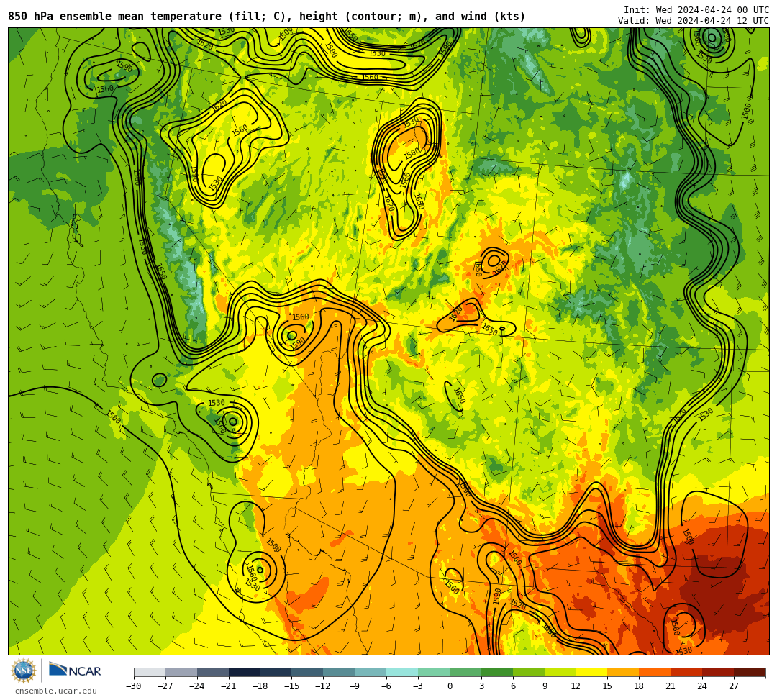This screenshot has height=700, width=777.
Task: Pick the colorbar swatch between 21 and 24
Action: tap(687, 672)
